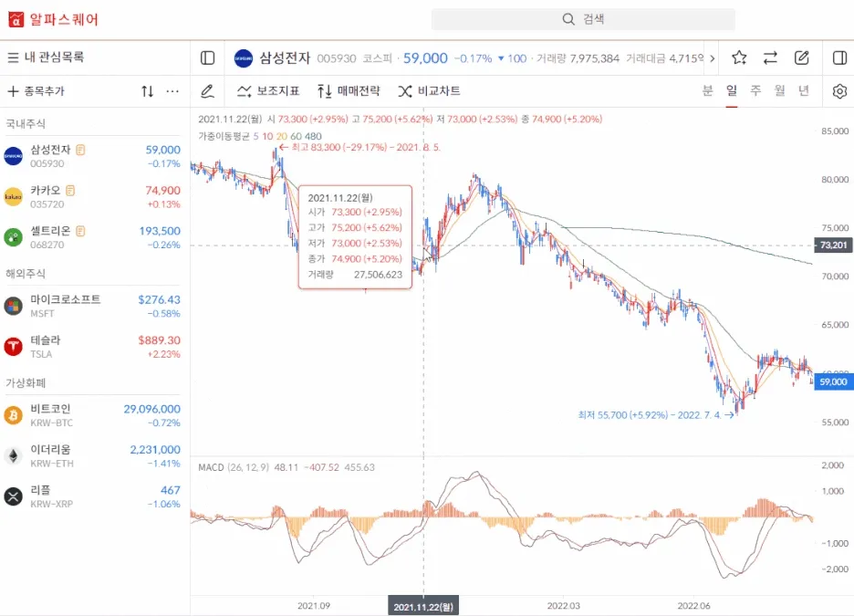Click the 마이크로소프트 logo
This screenshot has height=616, width=854.
tap(13, 306)
